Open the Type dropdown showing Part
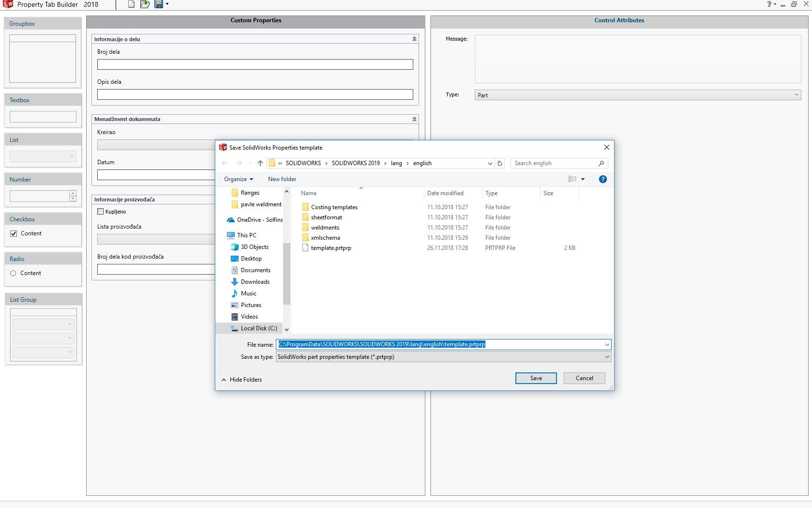The image size is (812, 508). (797, 95)
